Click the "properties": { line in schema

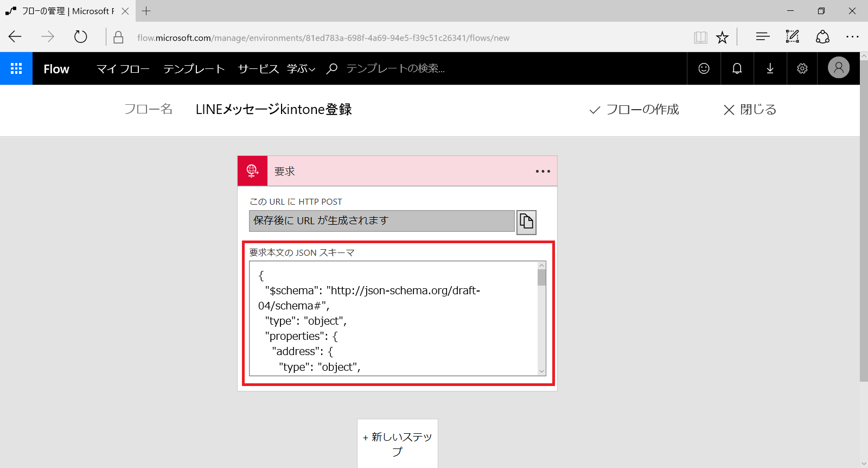tap(301, 337)
